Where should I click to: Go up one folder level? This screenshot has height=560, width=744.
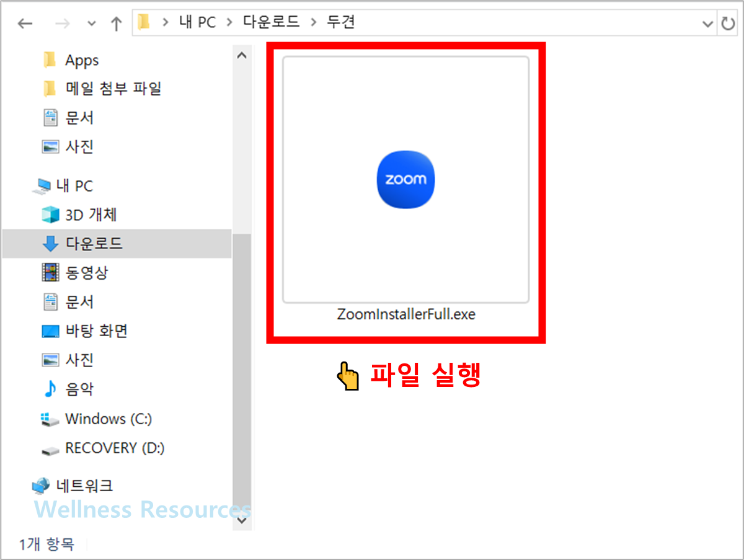click(116, 24)
